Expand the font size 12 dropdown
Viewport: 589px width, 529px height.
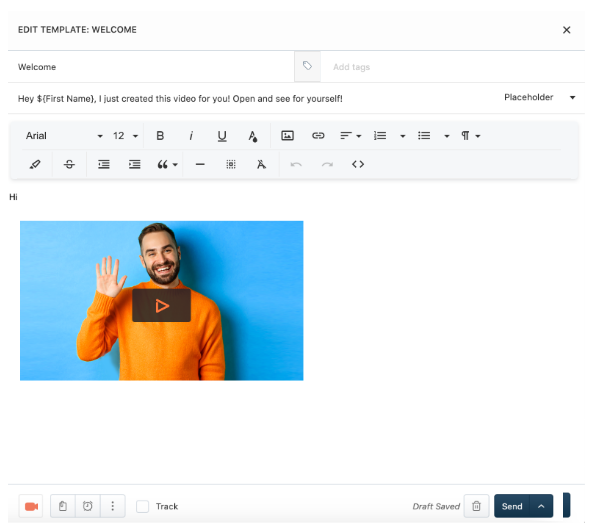click(125, 136)
